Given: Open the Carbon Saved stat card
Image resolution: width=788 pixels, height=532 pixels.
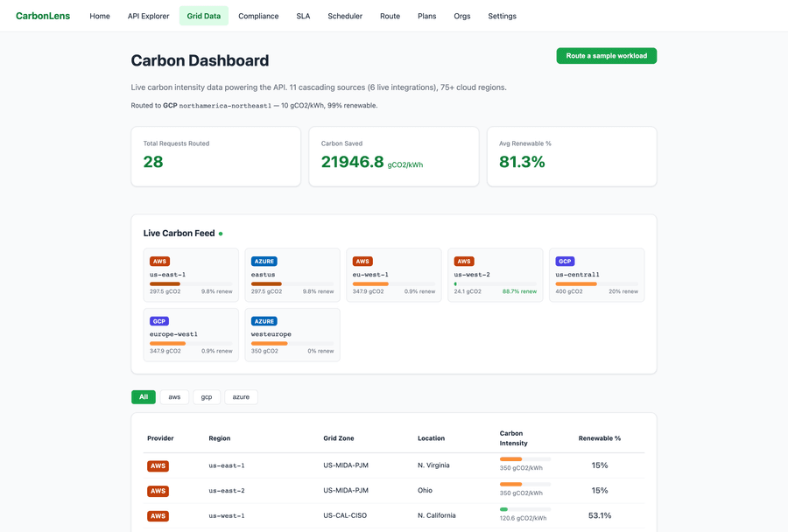Looking at the screenshot, I should pyautogui.click(x=393, y=157).
